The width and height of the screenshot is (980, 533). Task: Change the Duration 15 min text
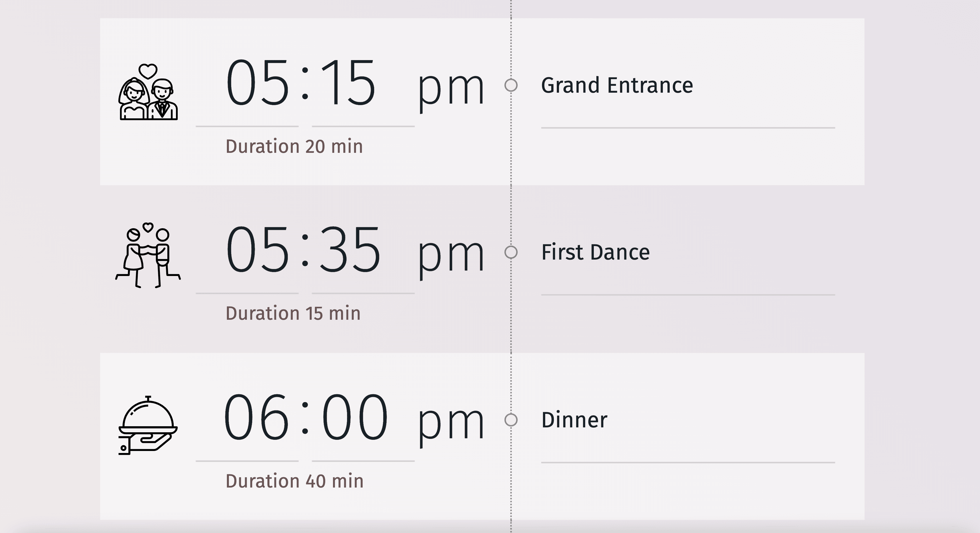pyautogui.click(x=293, y=313)
